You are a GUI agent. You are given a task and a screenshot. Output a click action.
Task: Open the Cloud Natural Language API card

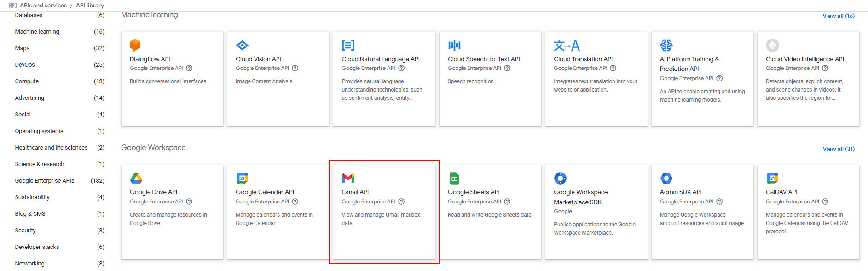381,59
